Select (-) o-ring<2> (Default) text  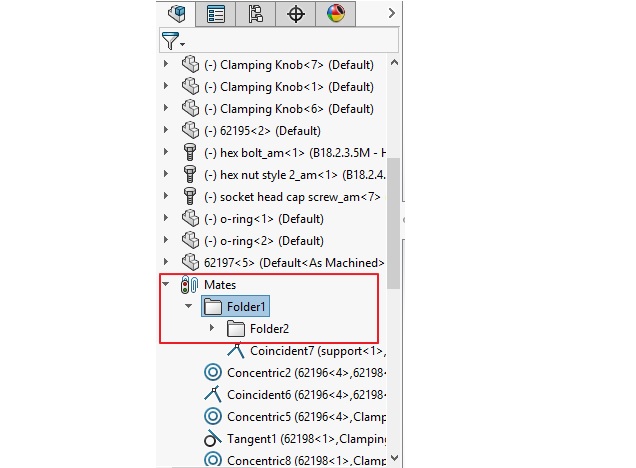click(264, 240)
